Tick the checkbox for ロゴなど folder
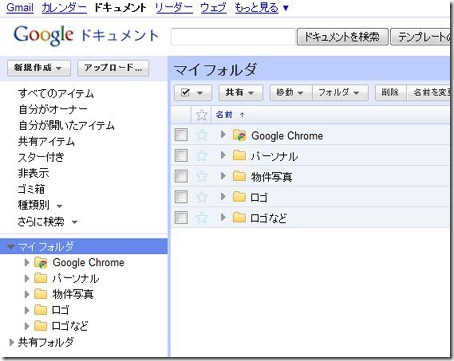454x361 pixels. pyautogui.click(x=181, y=217)
